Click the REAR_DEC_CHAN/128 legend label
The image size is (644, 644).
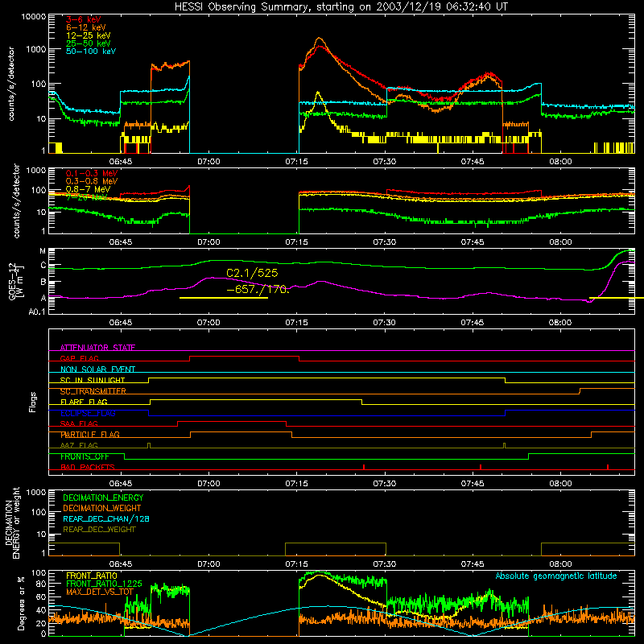click(106, 518)
